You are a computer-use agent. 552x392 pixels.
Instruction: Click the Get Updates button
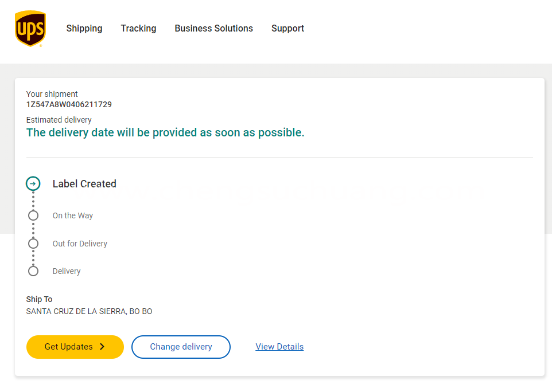(x=75, y=347)
